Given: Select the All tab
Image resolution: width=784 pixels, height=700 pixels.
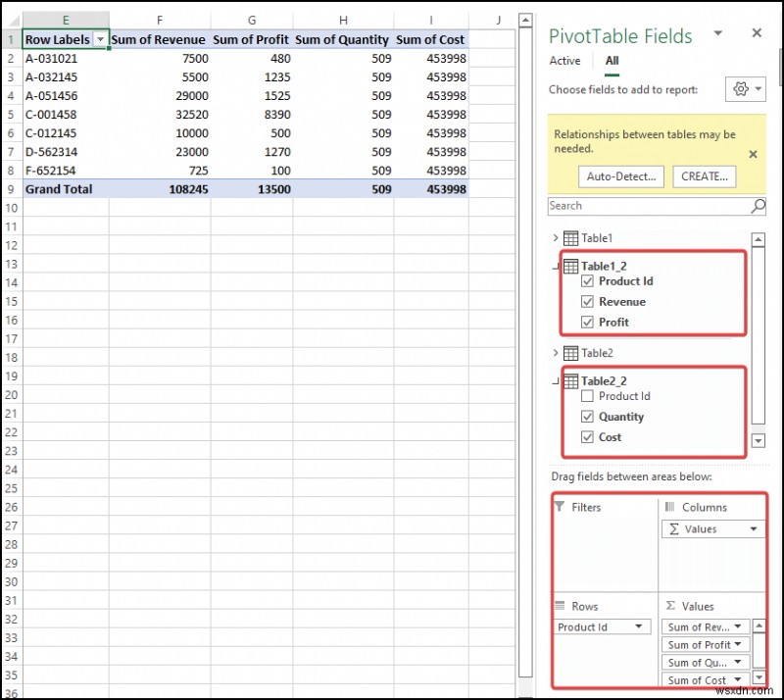Looking at the screenshot, I should [x=612, y=60].
